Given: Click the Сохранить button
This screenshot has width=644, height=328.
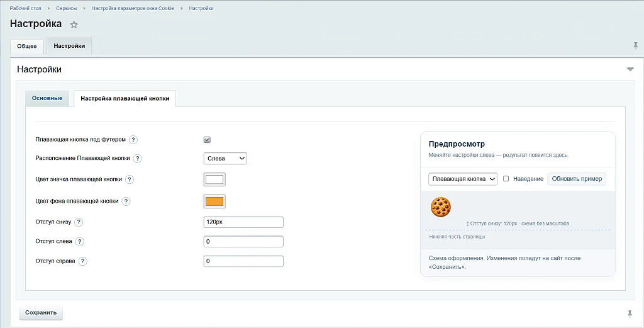Looking at the screenshot, I should pyautogui.click(x=41, y=313).
